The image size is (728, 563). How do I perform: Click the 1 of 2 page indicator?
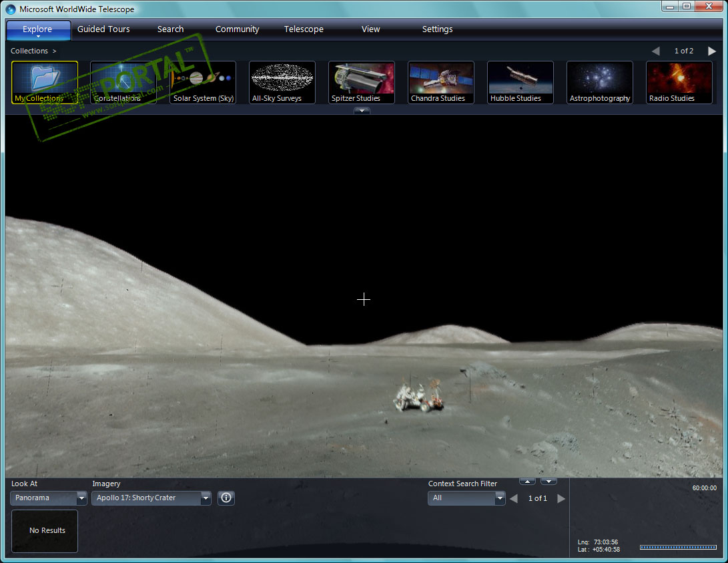click(x=684, y=51)
